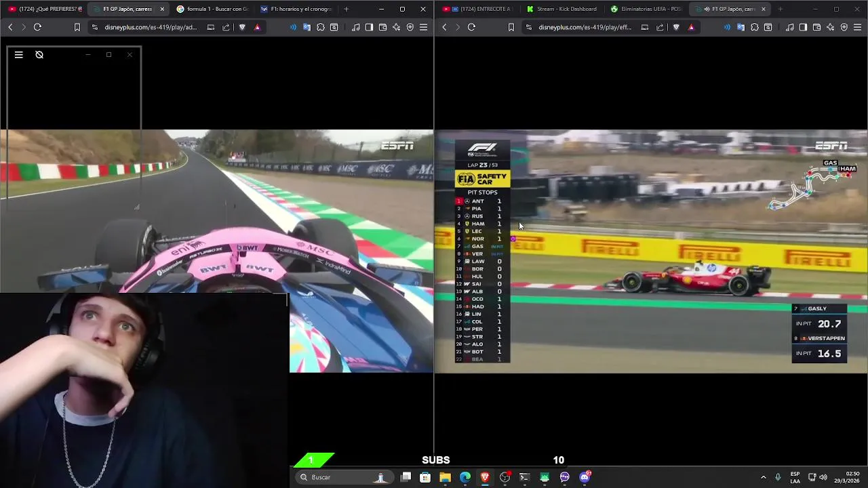This screenshot has height=488, width=868.
Task: Close the 'F1 GP Japón' tab in right window
Action: tap(764, 9)
